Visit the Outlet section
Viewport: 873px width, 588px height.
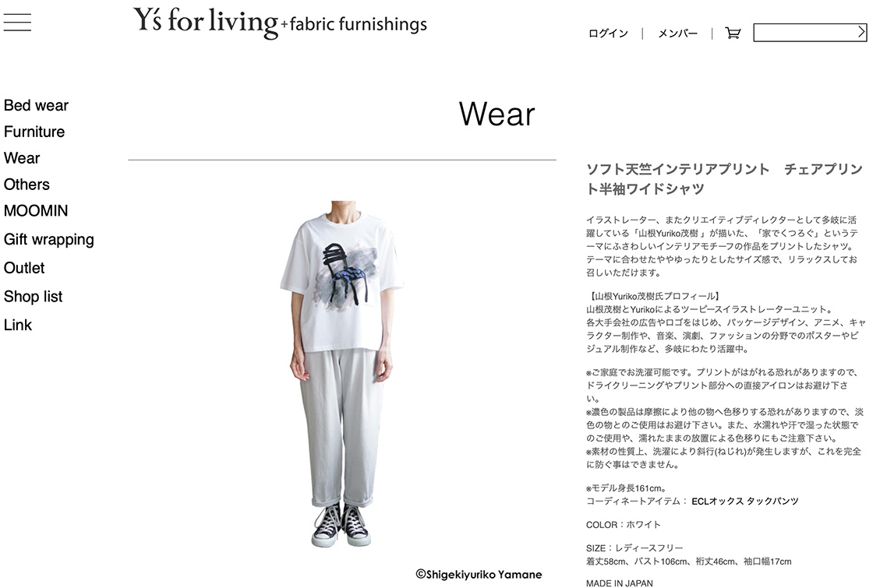[x=24, y=268]
